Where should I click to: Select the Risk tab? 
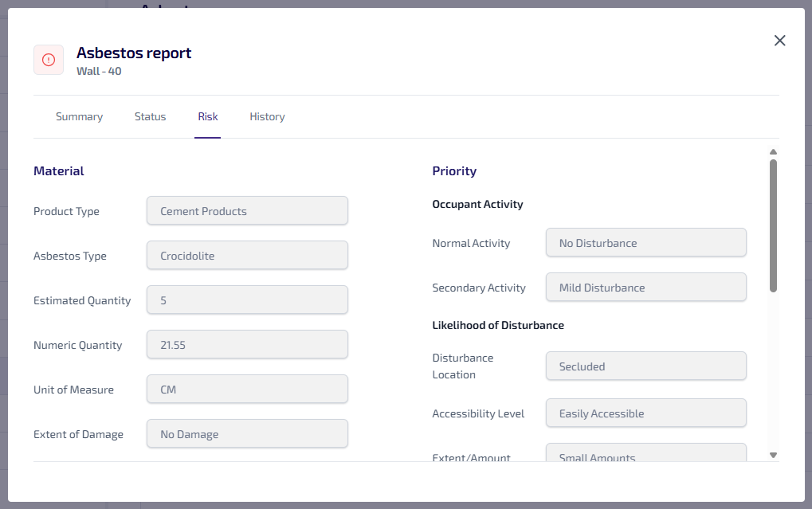coord(208,116)
